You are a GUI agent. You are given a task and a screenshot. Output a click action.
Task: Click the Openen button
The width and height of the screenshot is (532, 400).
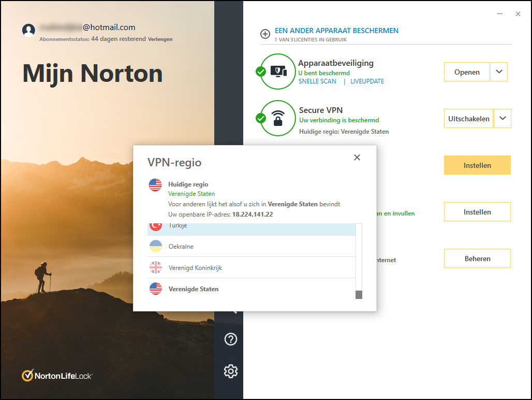(467, 72)
